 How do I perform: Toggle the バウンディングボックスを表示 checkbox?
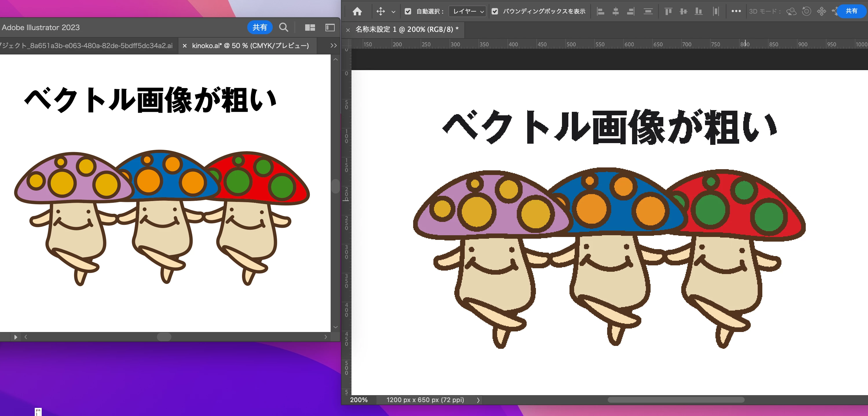(x=495, y=12)
